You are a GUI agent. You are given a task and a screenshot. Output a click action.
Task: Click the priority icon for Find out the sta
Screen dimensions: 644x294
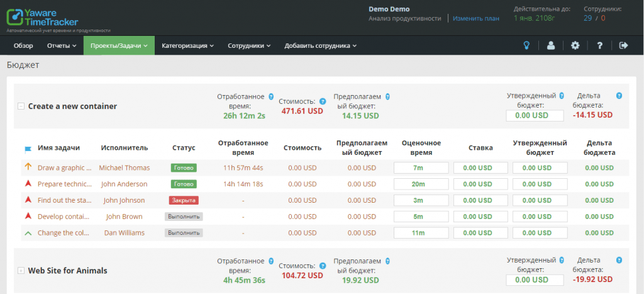28,200
